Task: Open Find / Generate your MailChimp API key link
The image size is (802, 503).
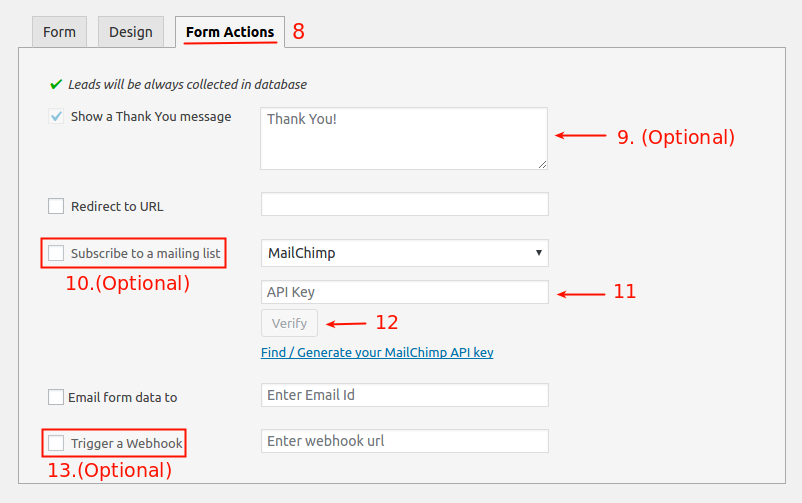Action: [x=377, y=353]
